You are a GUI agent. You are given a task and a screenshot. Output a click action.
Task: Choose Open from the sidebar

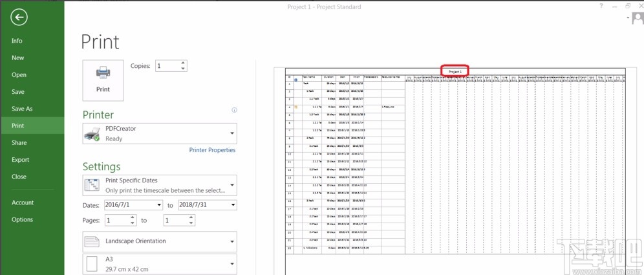(x=19, y=75)
